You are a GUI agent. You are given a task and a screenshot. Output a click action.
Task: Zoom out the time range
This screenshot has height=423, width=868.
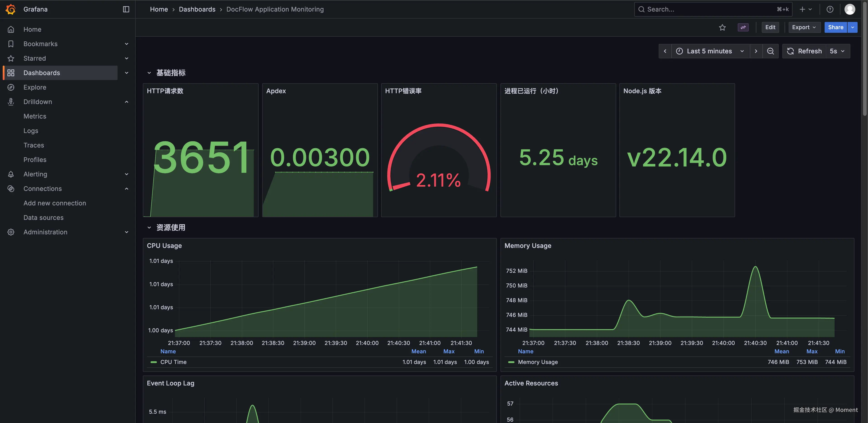point(770,51)
